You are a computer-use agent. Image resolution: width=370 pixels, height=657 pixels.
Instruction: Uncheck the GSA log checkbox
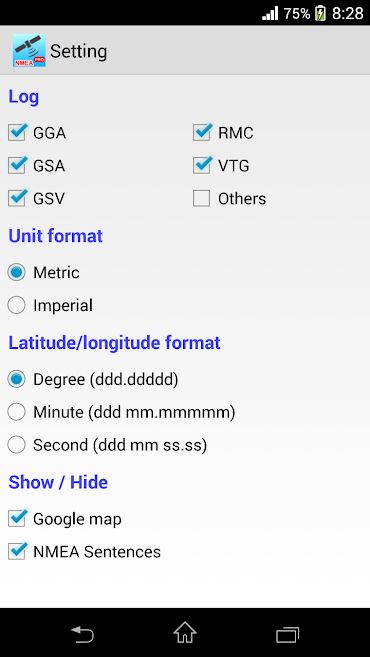point(17,165)
